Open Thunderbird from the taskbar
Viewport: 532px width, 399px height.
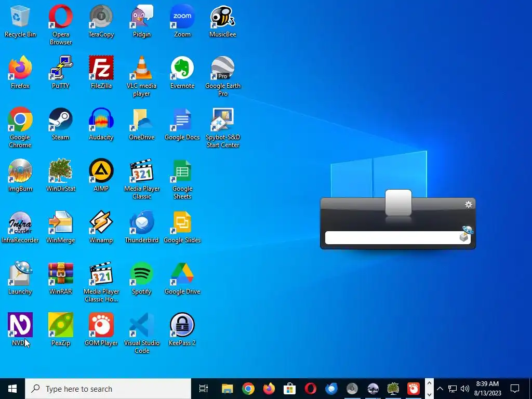point(331,389)
